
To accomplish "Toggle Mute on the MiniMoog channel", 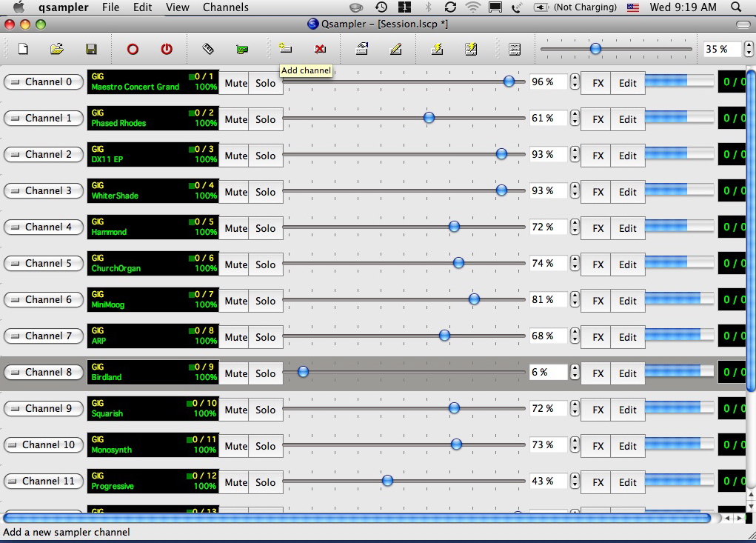I will (235, 301).
